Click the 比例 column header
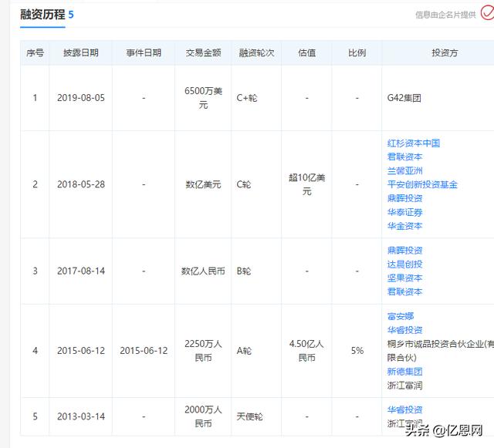Screen dimensions: 494x448 coord(357,52)
